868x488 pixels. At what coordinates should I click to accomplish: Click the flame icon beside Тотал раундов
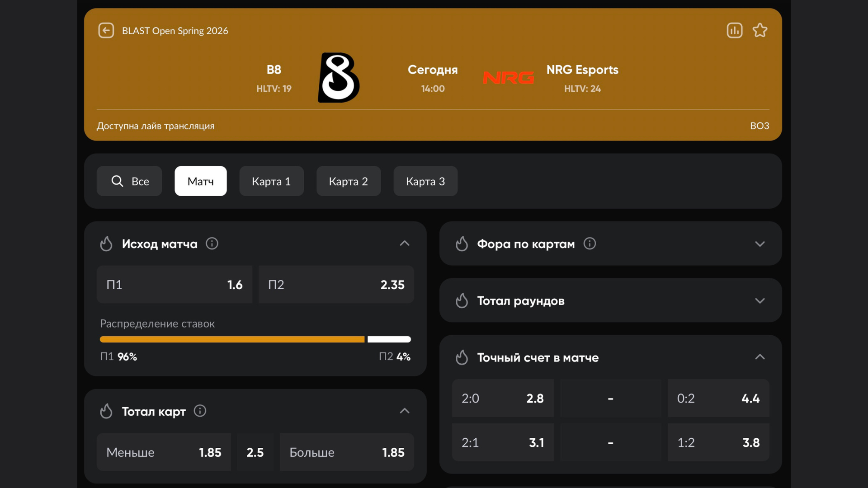[x=462, y=301]
